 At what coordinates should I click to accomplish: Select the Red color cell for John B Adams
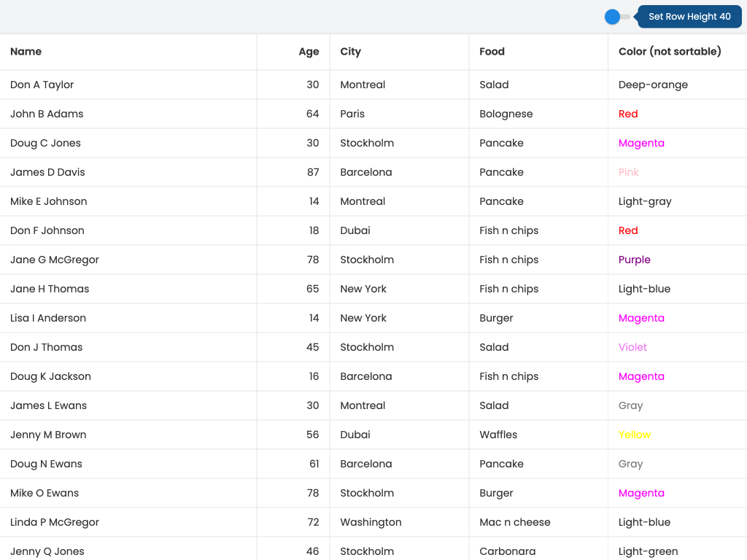tap(628, 114)
